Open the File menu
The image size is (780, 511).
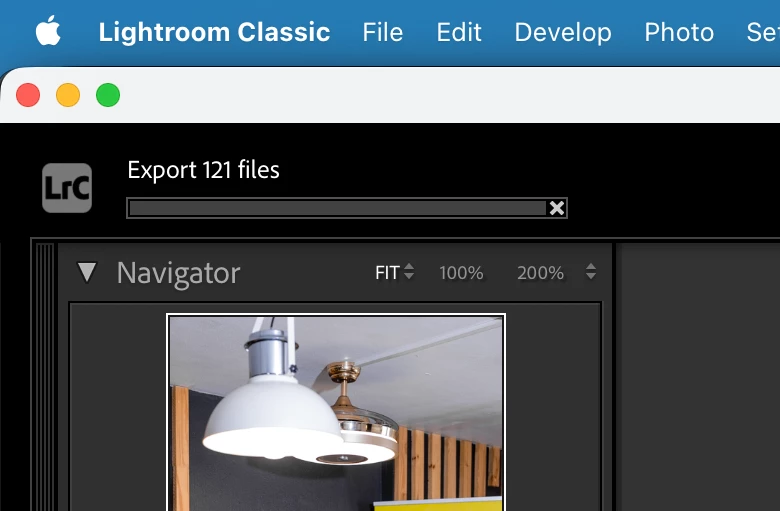pyautogui.click(x=383, y=32)
